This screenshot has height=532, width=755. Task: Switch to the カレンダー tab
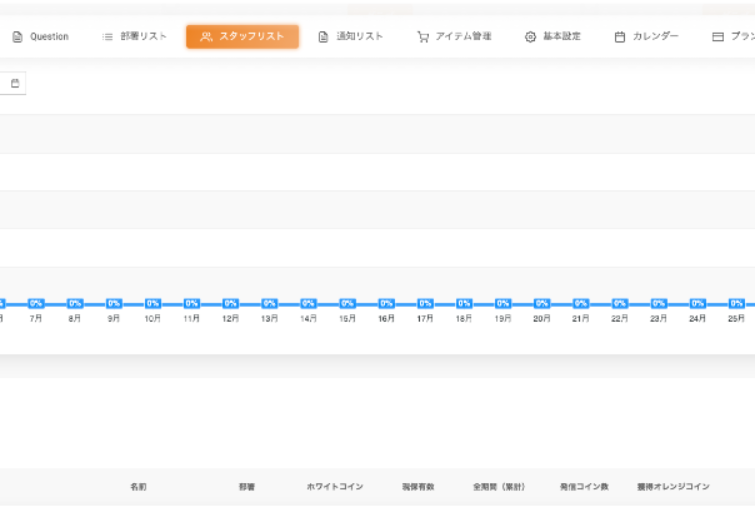click(x=646, y=37)
